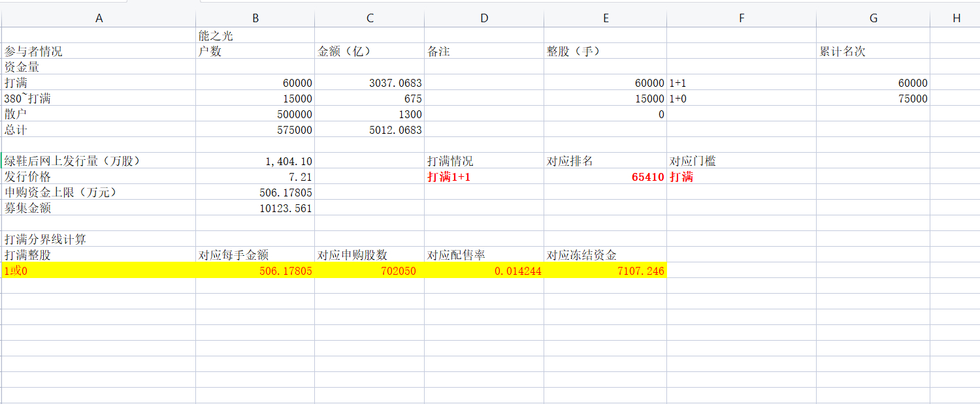Click 506.17805 beside 申购资金上限

pos(255,193)
